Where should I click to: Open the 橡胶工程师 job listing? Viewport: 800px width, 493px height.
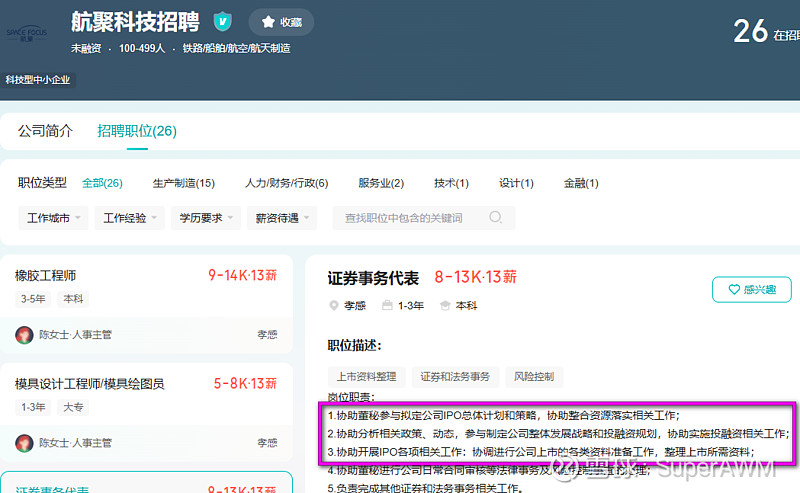[46, 275]
